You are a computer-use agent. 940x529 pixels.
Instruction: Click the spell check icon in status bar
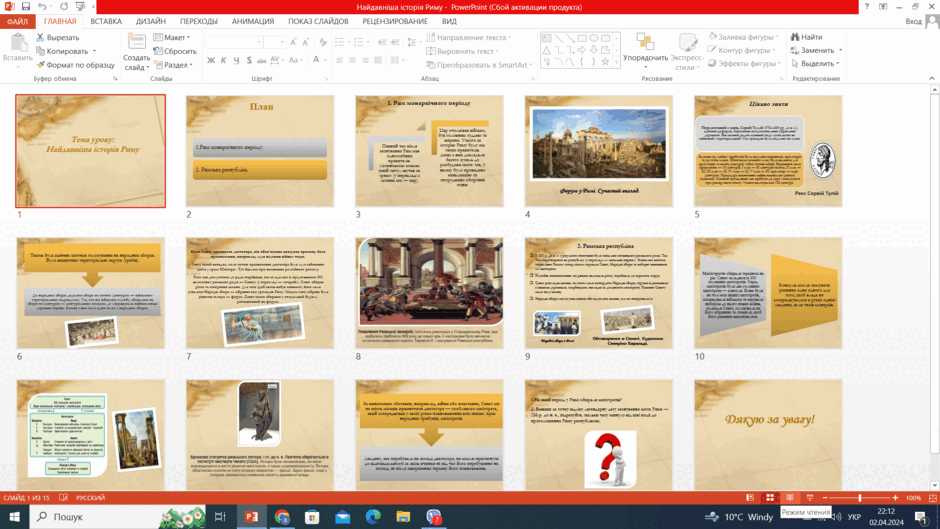64,498
